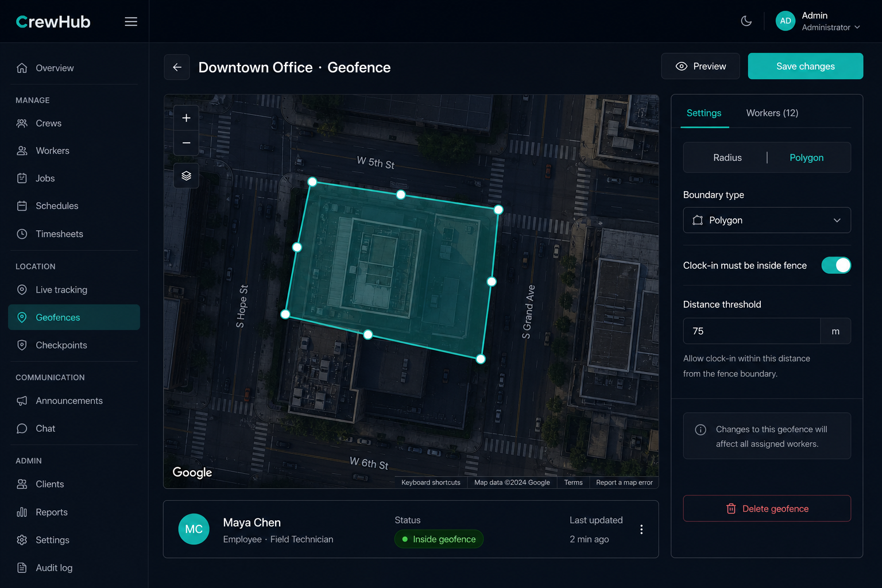
Task: Toggle Clock-in must be inside fence
Action: point(836,265)
